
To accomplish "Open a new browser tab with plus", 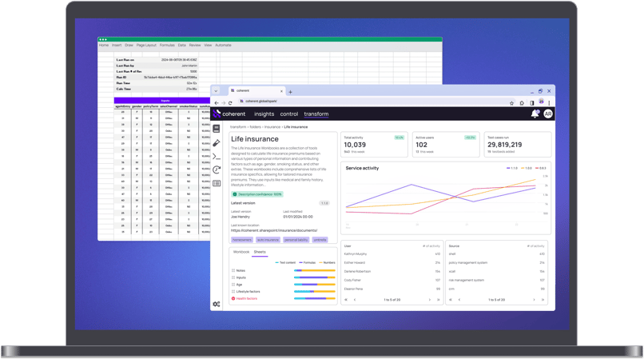I will [290, 92].
